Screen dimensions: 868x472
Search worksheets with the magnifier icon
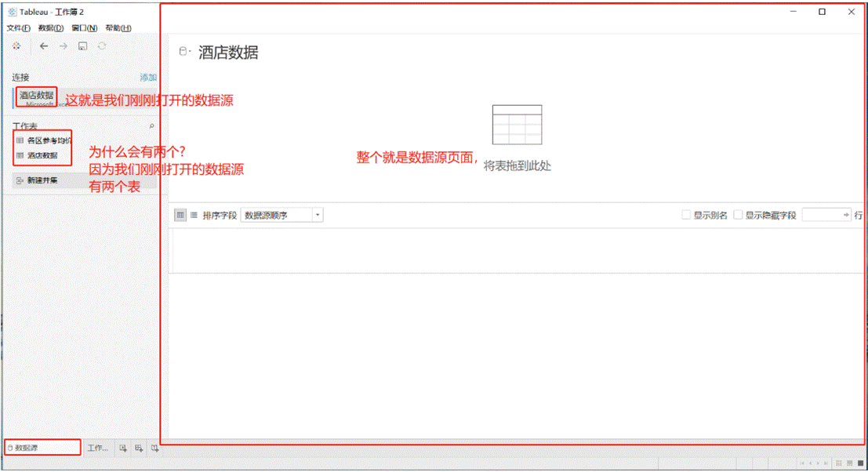[151, 126]
